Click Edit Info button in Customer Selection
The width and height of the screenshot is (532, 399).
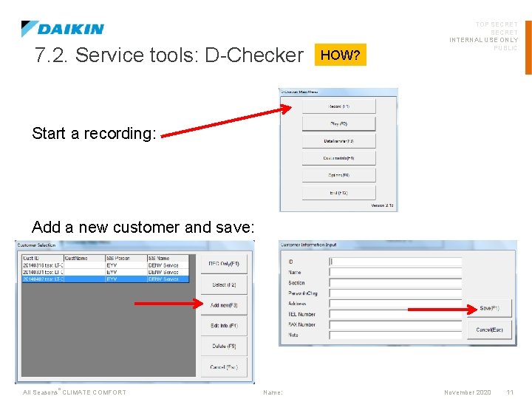coord(224,326)
